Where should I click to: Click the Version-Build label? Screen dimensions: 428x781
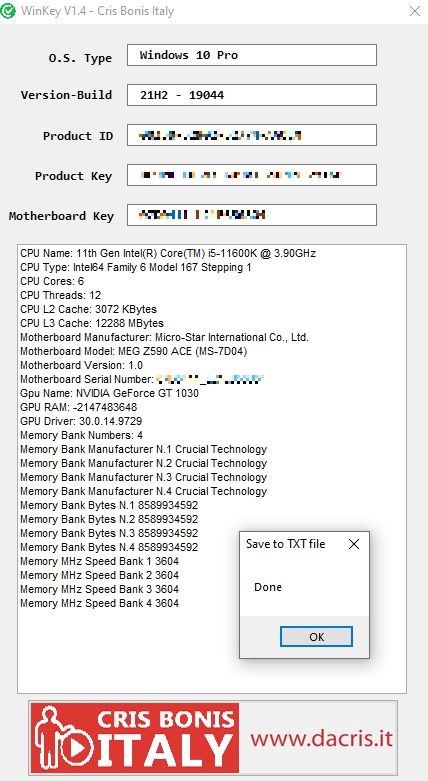pos(66,95)
